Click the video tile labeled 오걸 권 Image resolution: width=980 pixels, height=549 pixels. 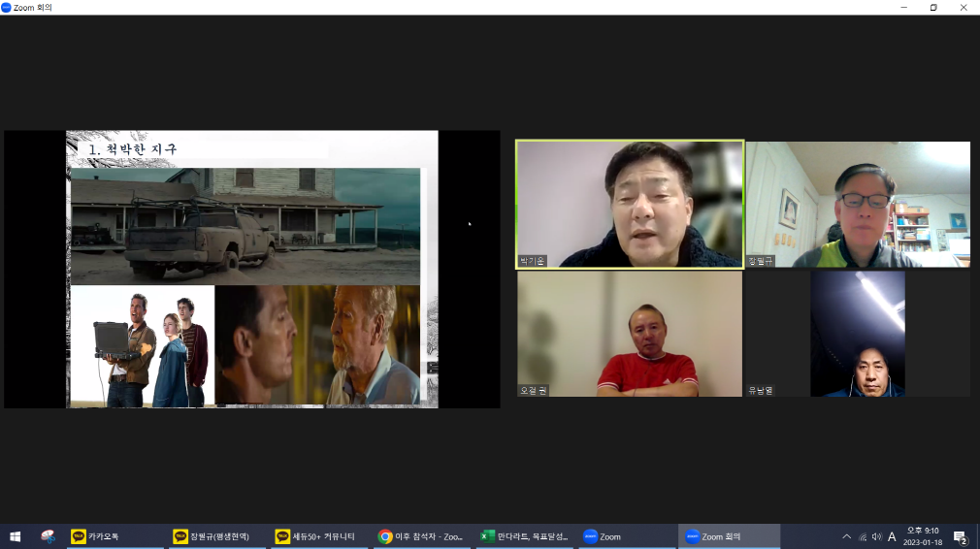pos(630,334)
